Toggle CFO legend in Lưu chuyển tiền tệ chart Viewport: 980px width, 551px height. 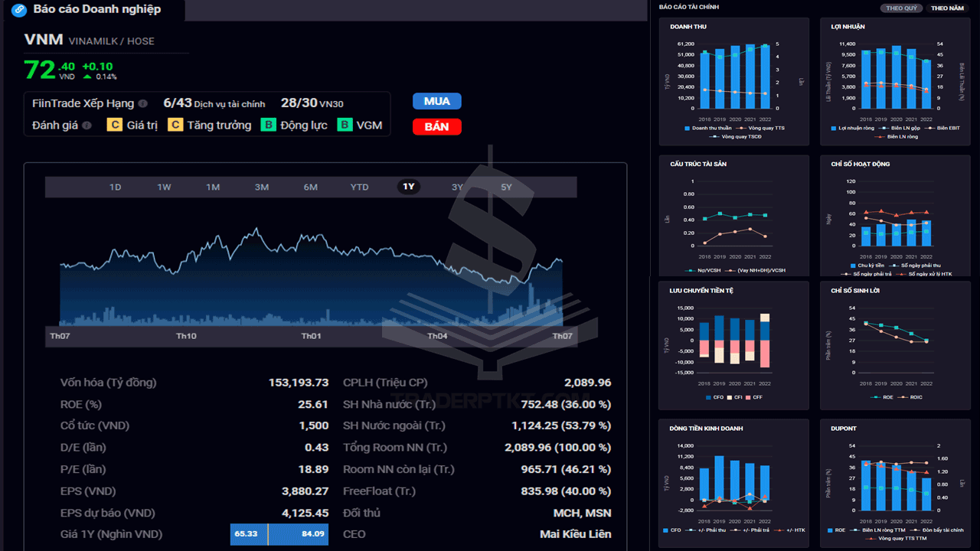pyautogui.click(x=712, y=397)
